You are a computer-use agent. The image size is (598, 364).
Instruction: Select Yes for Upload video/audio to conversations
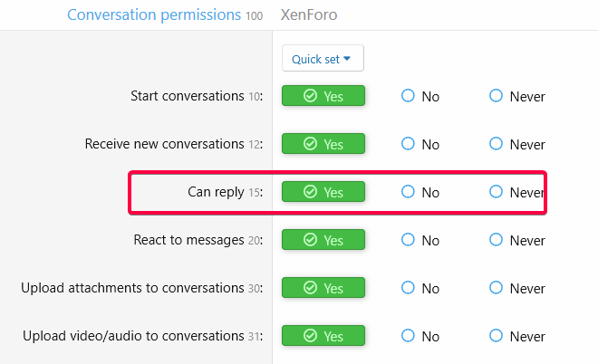[x=323, y=336]
